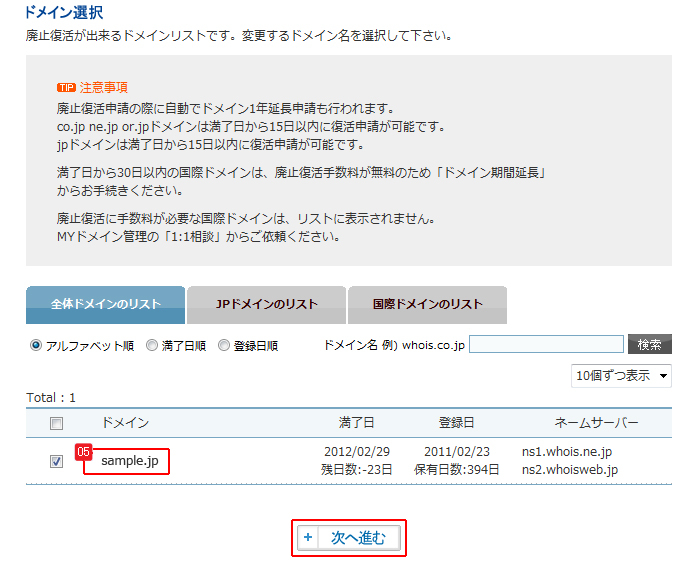Click the ドメイン column header

[x=125, y=423]
